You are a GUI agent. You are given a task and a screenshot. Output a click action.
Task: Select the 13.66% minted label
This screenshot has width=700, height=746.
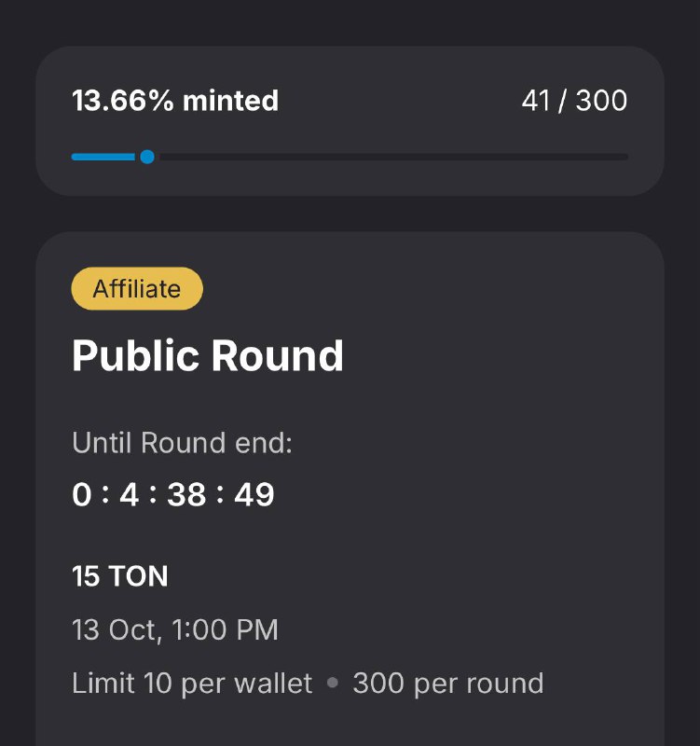(x=175, y=101)
